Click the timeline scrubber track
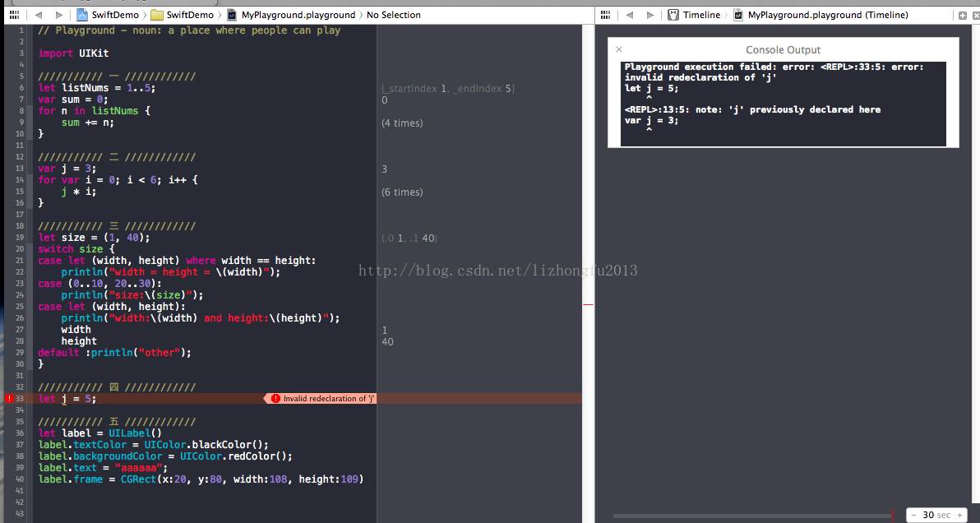The image size is (980, 523). coord(751,516)
